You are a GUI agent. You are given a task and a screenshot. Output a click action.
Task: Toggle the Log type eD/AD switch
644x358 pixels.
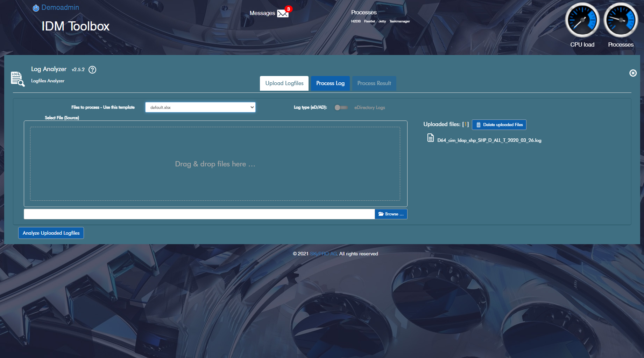(341, 108)
